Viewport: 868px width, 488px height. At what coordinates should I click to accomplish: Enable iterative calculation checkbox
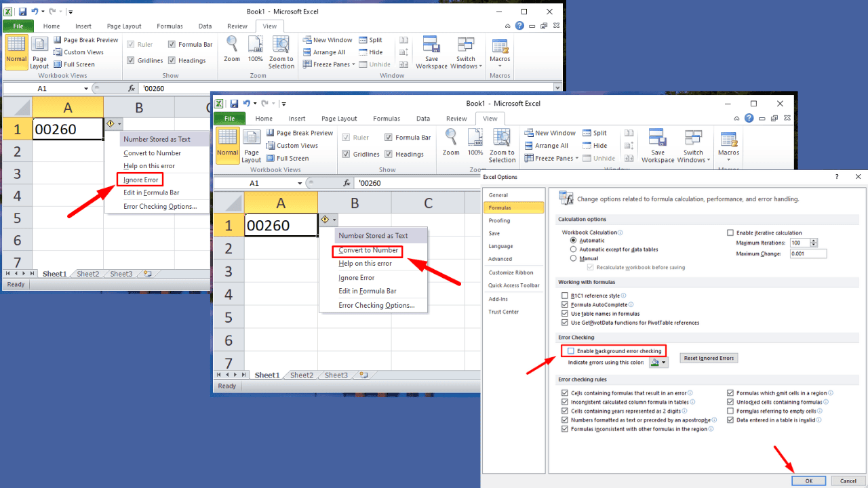coord(730,232)
